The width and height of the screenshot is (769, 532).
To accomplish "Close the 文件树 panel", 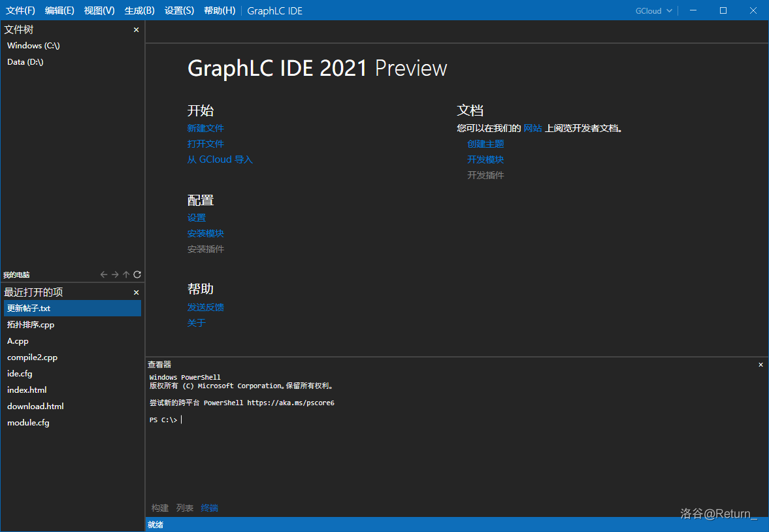I will (x=137, y=30).
